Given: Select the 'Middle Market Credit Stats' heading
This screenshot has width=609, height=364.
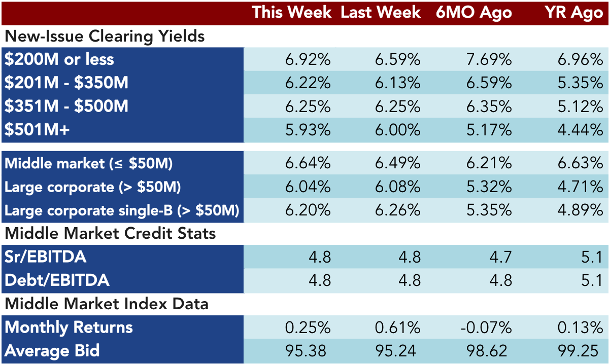Looking at the screenshot, I should click(x=110, y=234).
